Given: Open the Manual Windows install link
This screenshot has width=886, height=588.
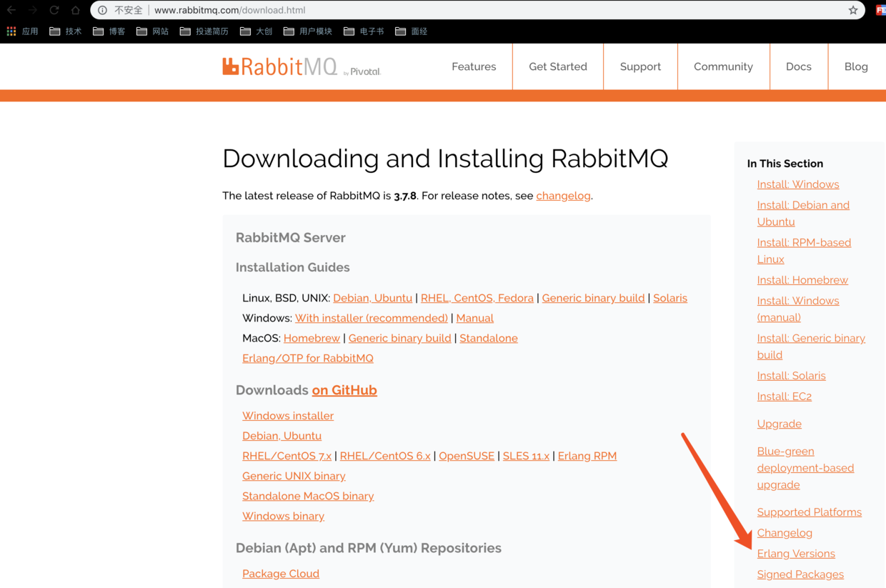Looking at the screenshot, I should pyautogui.click(x=475, y=318).
